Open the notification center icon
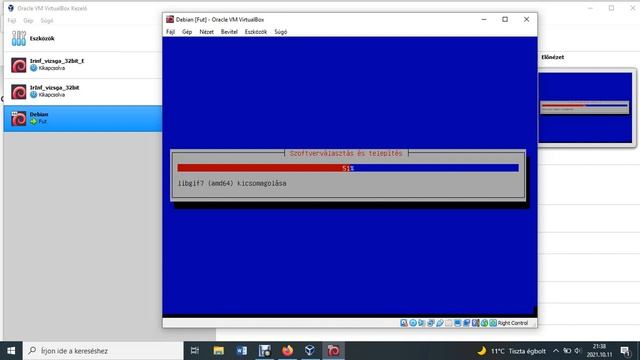640x360 pixels. 625,351
